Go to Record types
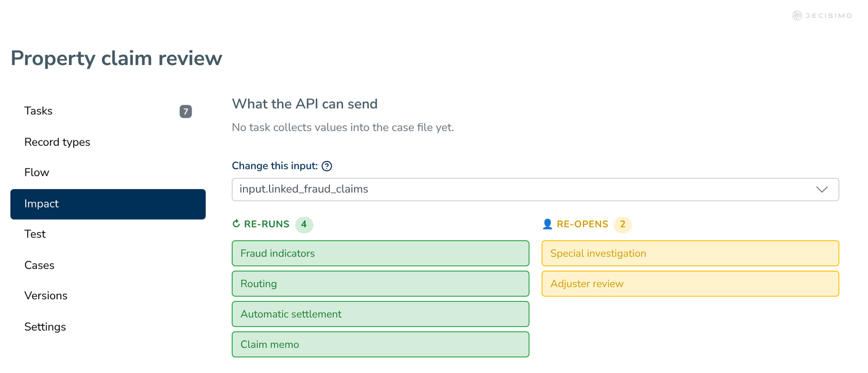Viewport: 868px width, 373px height. tap(108, 142)
